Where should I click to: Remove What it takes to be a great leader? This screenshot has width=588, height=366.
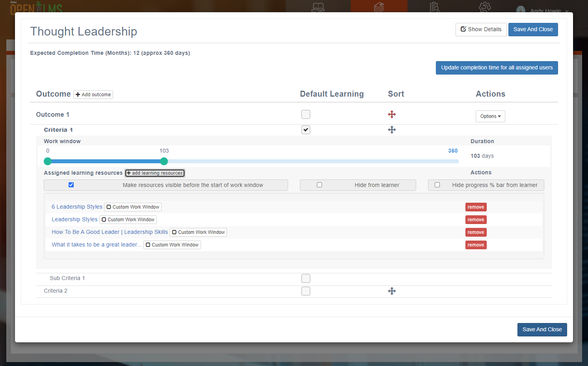click(x=476, y=245)
